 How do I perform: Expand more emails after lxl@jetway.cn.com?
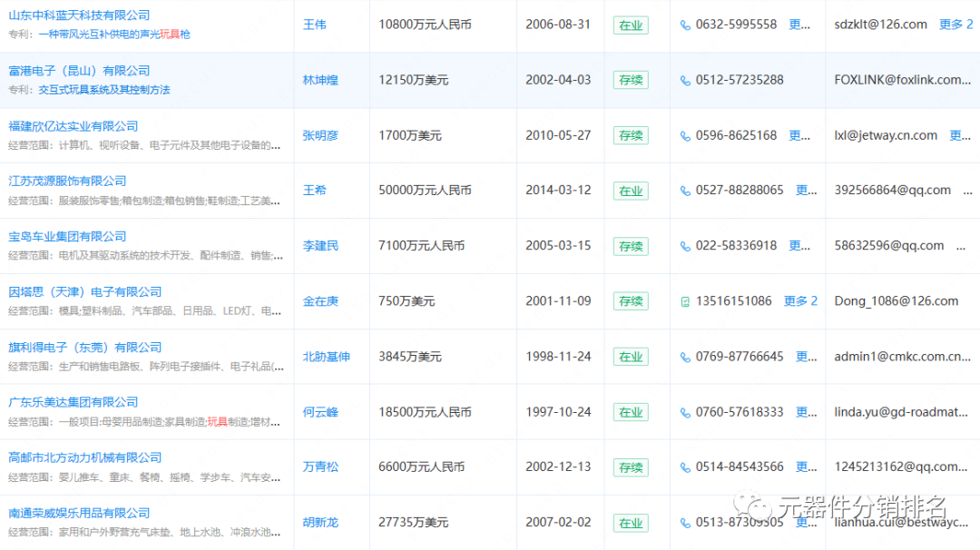960,135
